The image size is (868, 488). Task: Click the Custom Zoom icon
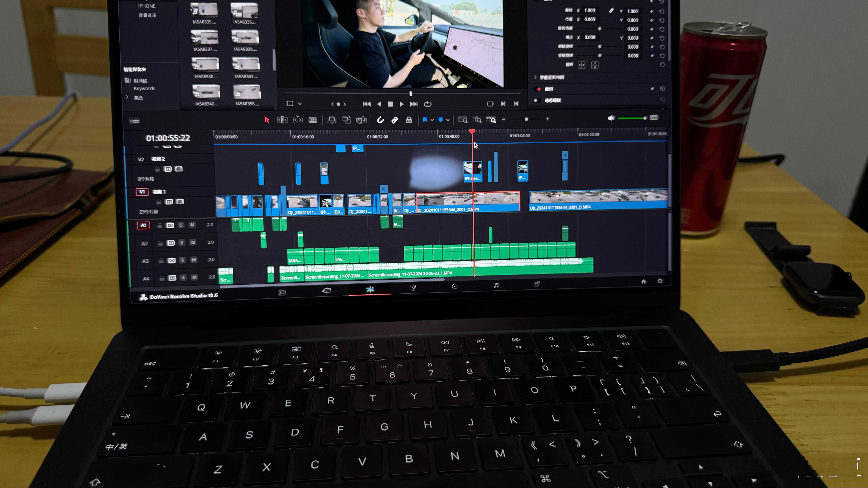pyautogui.click(x=491, y=120)
